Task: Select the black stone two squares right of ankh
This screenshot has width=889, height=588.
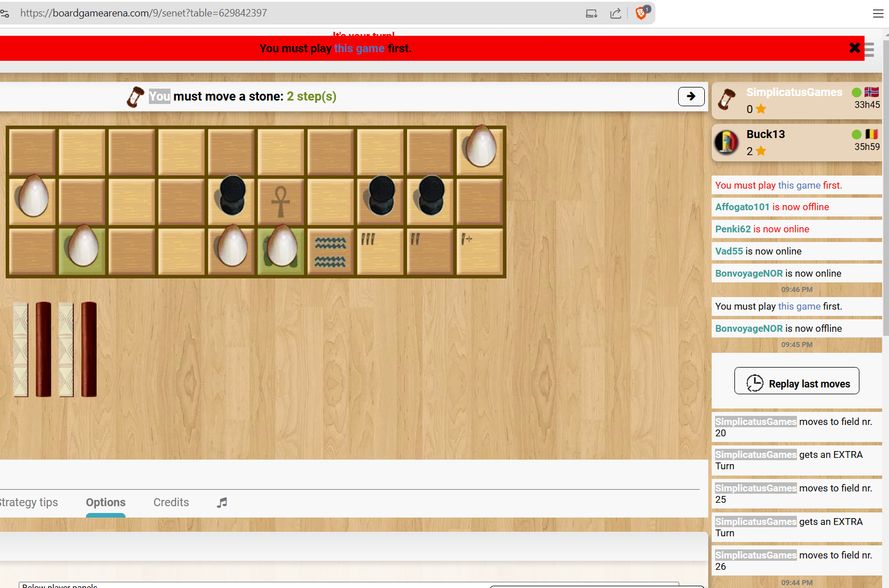Action: (380, 195)
